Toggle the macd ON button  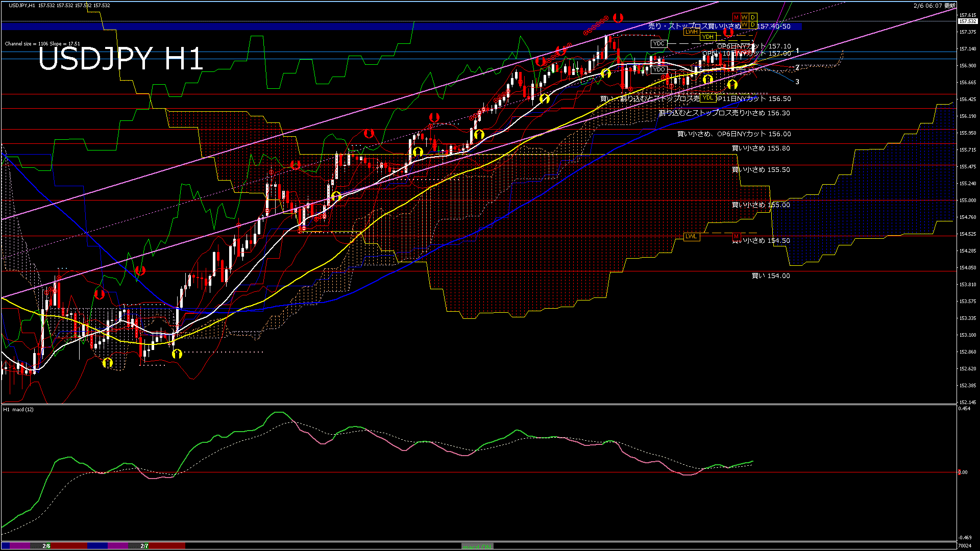point(477,546)
